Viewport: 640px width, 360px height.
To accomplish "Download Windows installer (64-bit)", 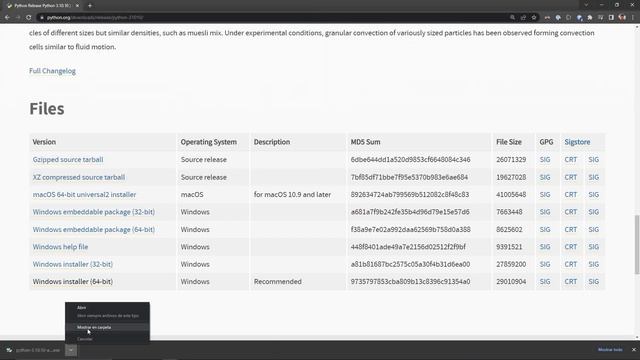I will 73,282.
